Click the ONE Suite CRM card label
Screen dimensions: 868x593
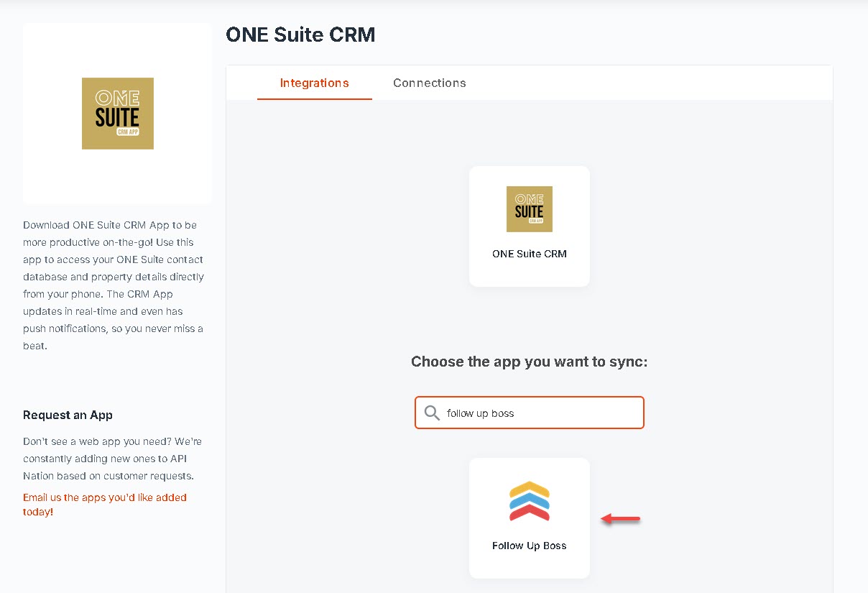click(530, 254)
